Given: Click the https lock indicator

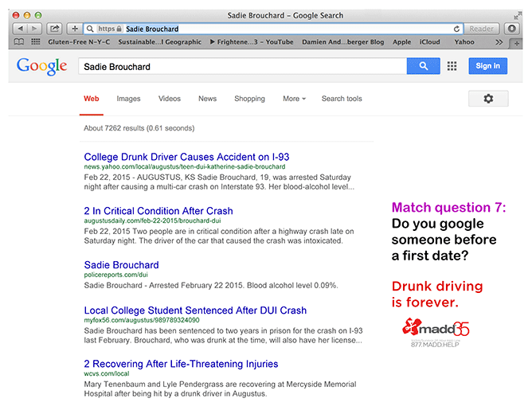Looking at the screenshot, I should [x=110, y=29].
